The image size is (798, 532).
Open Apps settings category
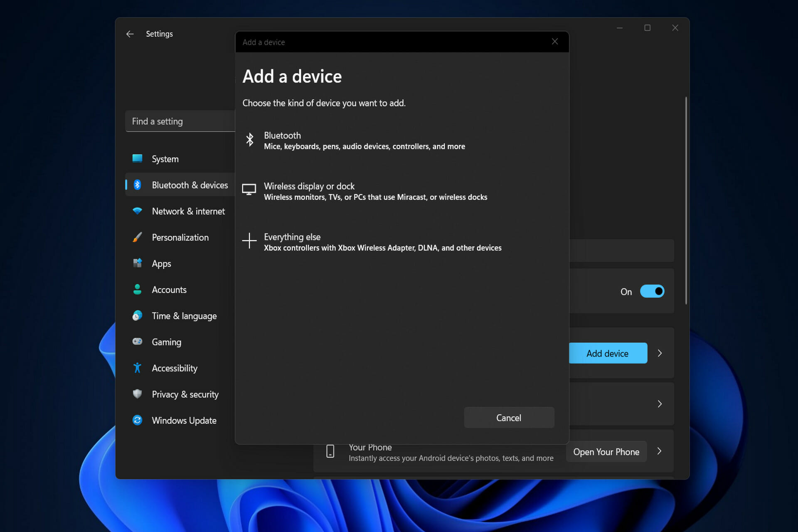[180, 264]
